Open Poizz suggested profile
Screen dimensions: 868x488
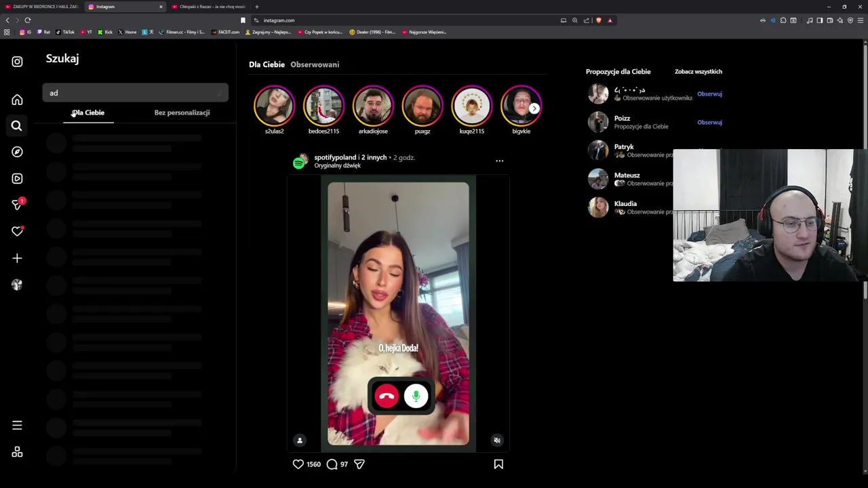coord(622,119)
